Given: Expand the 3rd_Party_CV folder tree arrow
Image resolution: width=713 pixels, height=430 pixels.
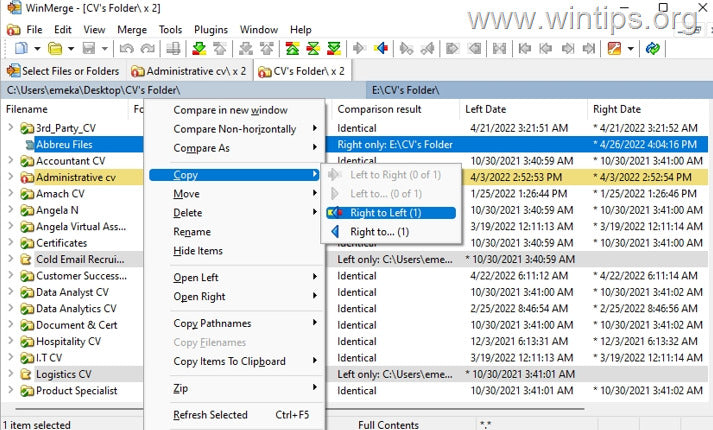Looking at the screenshot, I should click(x=11, y=129).
